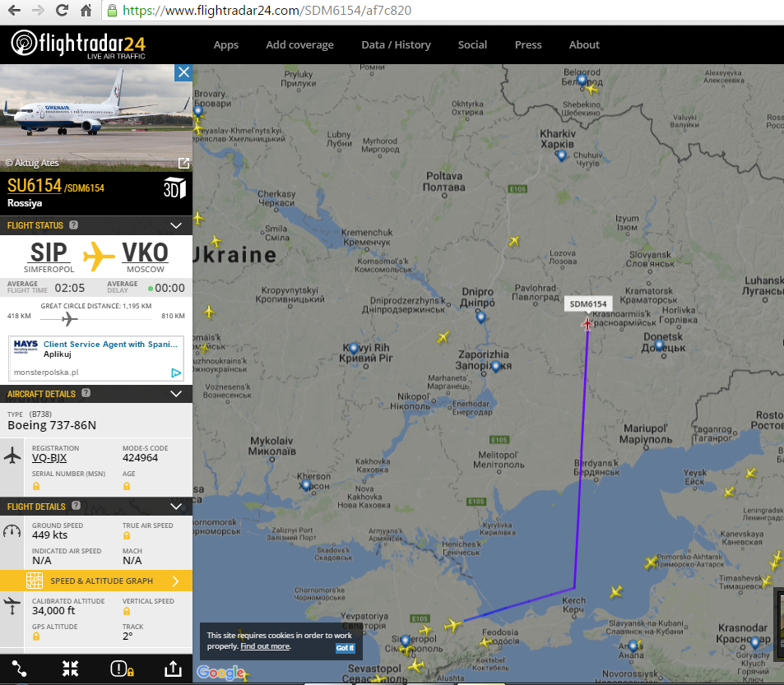Click the Flight Status help question icon
784x685 pixels.
coord(73,224)
